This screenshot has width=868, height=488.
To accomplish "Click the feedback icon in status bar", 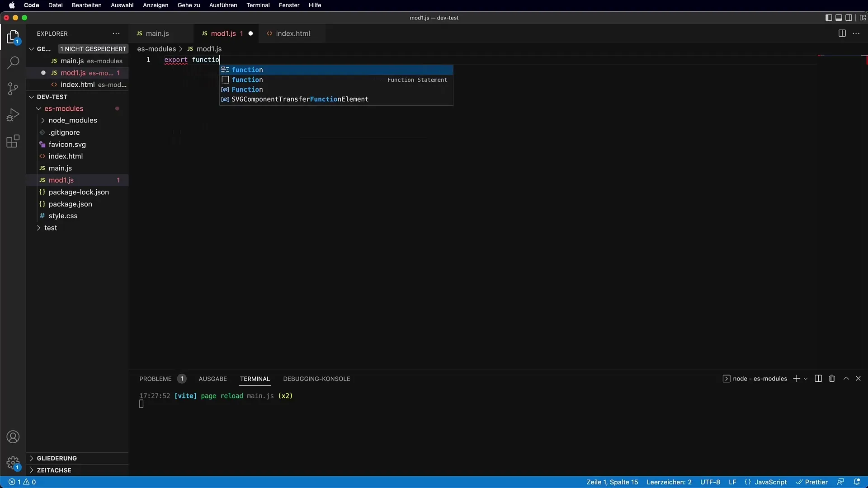I will click(840, 482).
